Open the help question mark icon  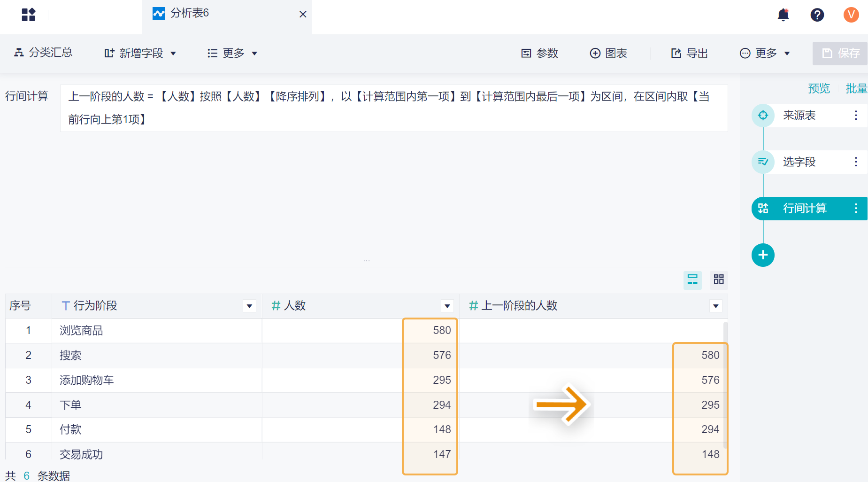[x=817, y=15]
